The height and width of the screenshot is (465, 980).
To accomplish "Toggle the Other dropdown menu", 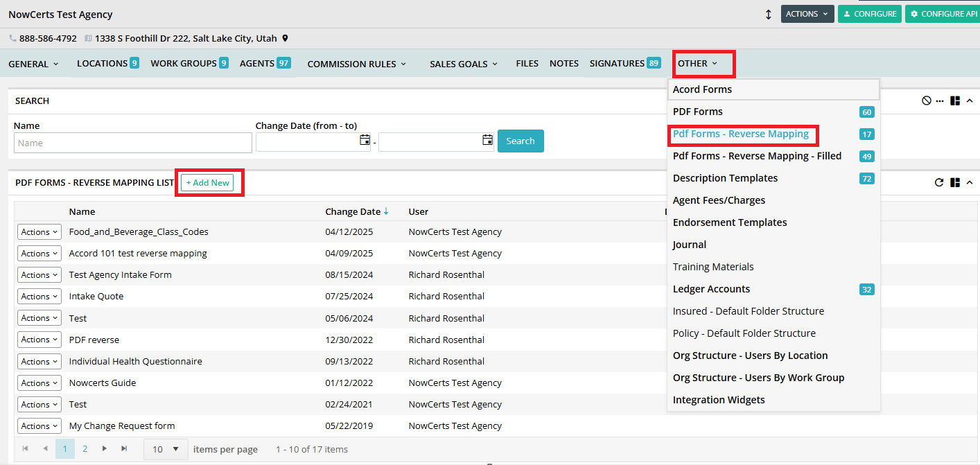I will click(698, 63).
